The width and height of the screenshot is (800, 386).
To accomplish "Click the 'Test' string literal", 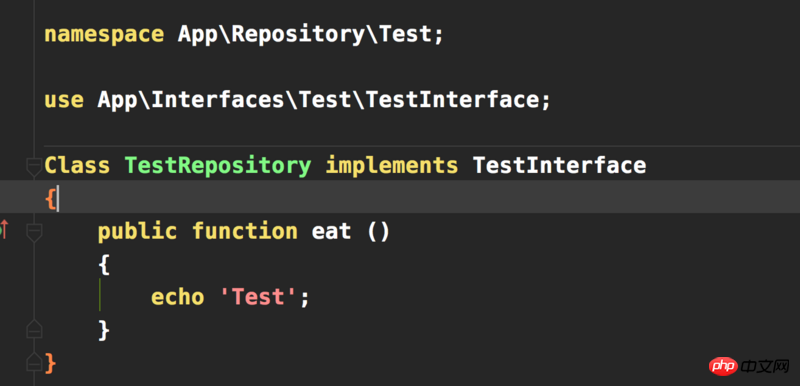I will click(258, 296).
